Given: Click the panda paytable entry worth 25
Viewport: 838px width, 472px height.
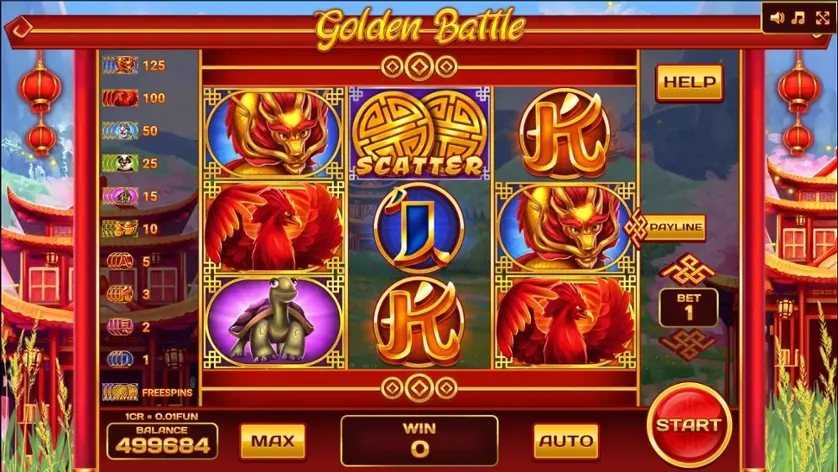Looking at the screenshot, I should pos(131,163).
